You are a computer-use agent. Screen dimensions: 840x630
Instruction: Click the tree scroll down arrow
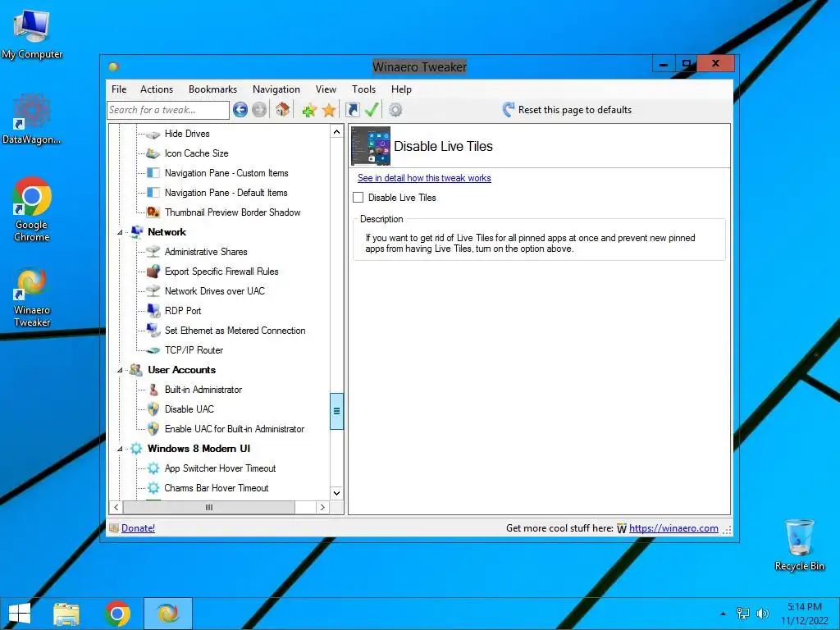pyautogui.click(x=336, y=493)
